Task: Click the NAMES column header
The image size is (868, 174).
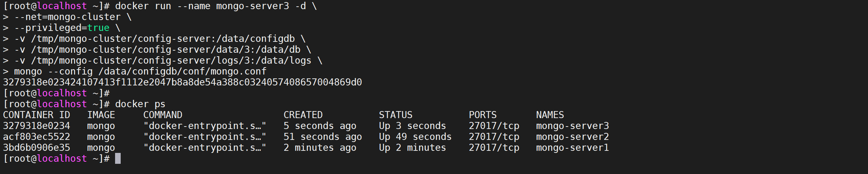Action: click(550, 115)
